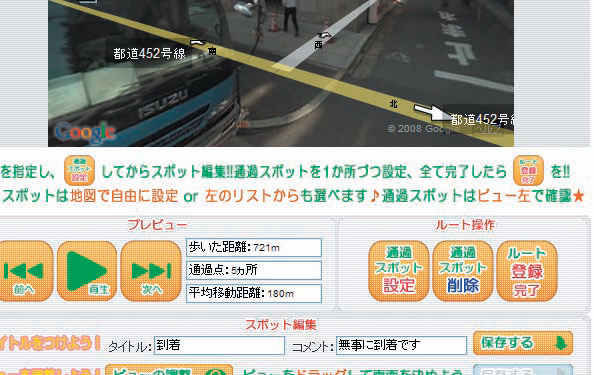Click the west (西) direction arrow
The width and height of the screenshot is (594, 375).
(x=325, y=35)
